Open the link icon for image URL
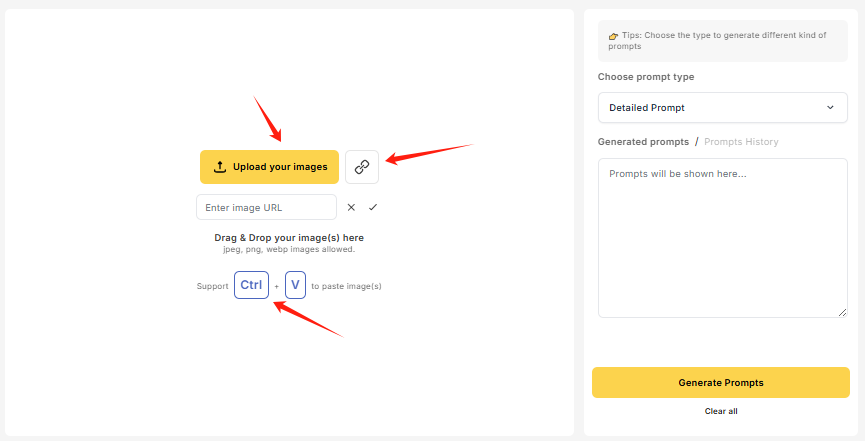Screen dimensions: 865x441 click(362, 167)
